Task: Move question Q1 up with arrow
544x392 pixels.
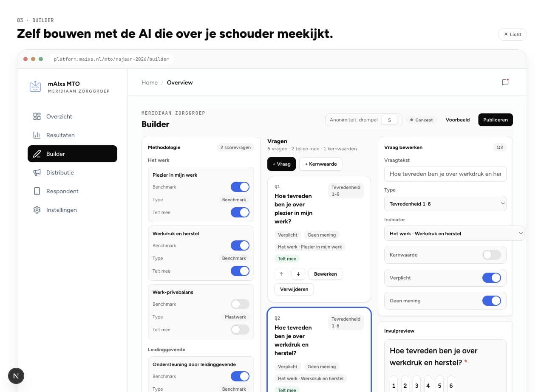Action: point(281,274)
